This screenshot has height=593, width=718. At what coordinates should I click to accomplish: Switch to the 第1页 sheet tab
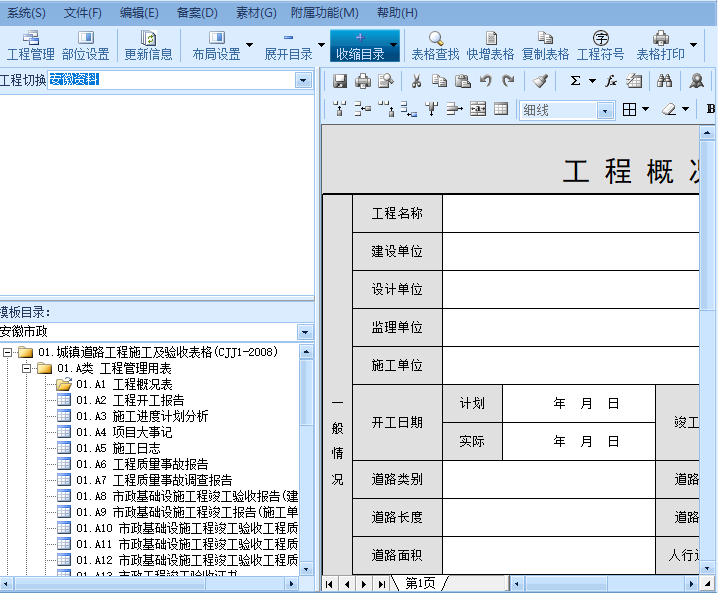point(420,583)
